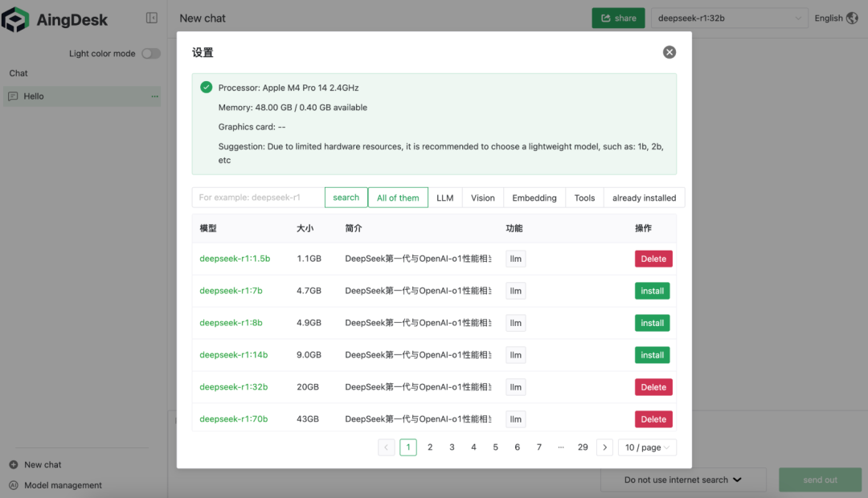
Task: Click the AingDesk hexagon logo
Action: click(x=16, y=18)
